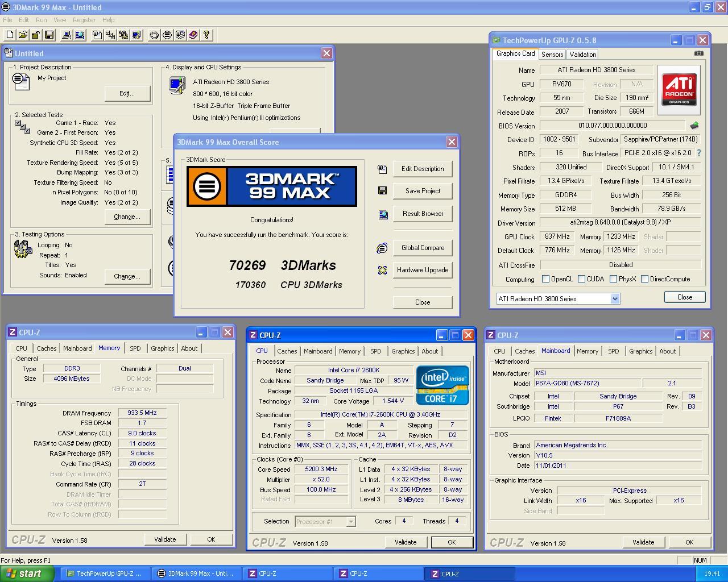Click the computer Run benchmark toolbar icon
Image resolution: width=728 pixels, height=582 pixels.
pos(67,35)
